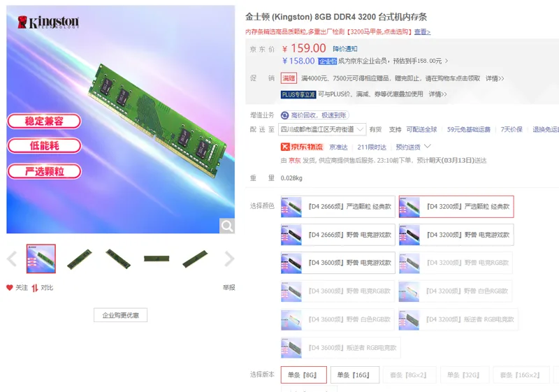Click 京准达 delivery service link
The image size is (559, 392).
tap(338, 147)
